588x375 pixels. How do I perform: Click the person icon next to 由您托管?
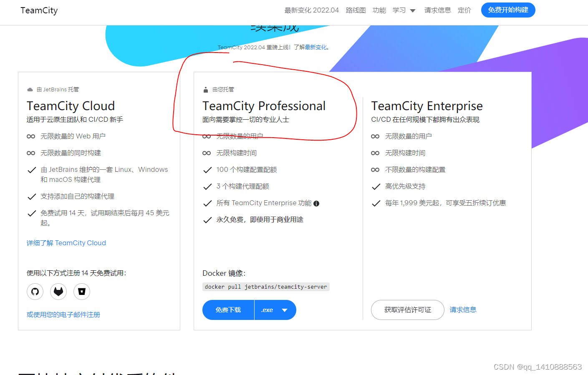point(205,90)
